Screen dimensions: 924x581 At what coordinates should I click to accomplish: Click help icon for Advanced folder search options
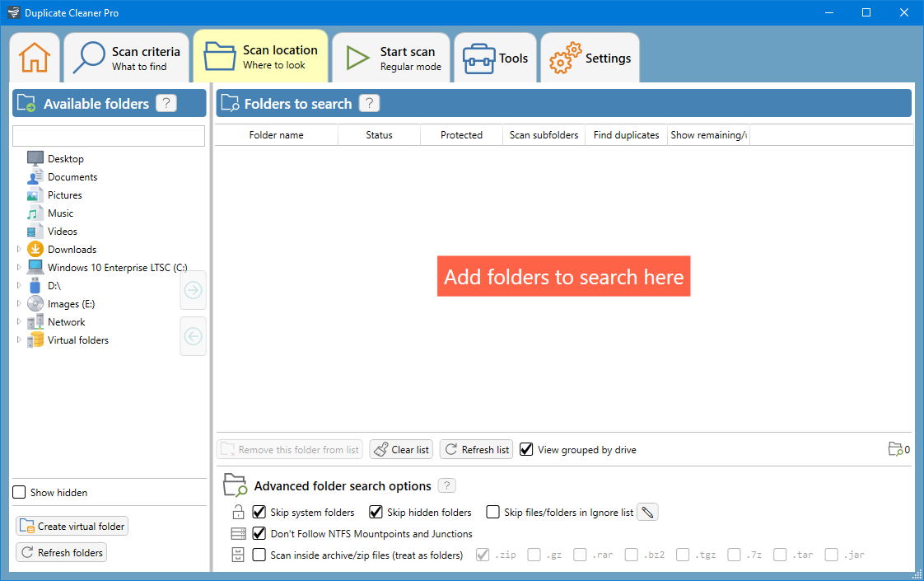point(447,485)
